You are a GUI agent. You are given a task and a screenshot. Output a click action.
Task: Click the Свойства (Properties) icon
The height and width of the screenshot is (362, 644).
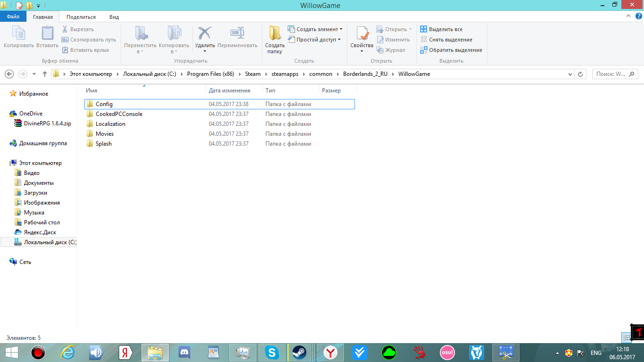(x=362, y=34)
